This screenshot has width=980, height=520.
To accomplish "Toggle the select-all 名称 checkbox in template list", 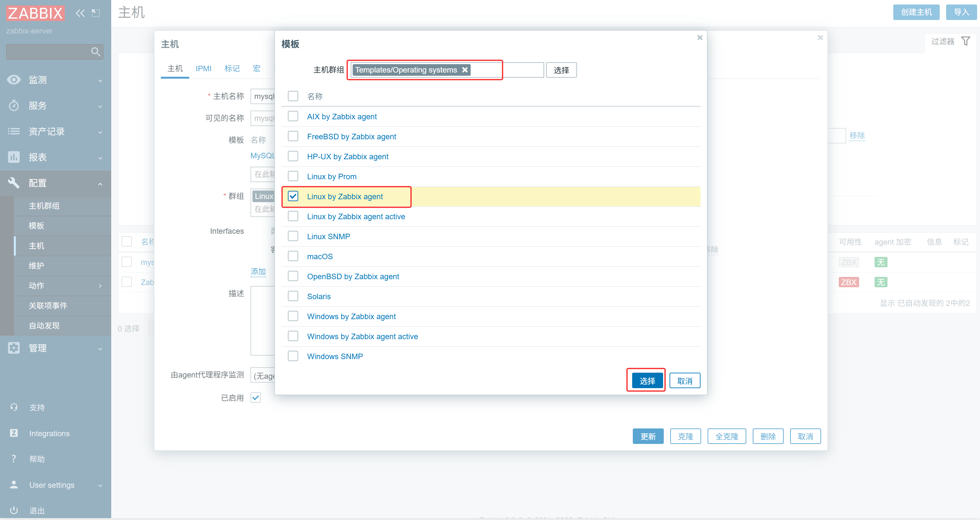I will [x=293, y=96].
